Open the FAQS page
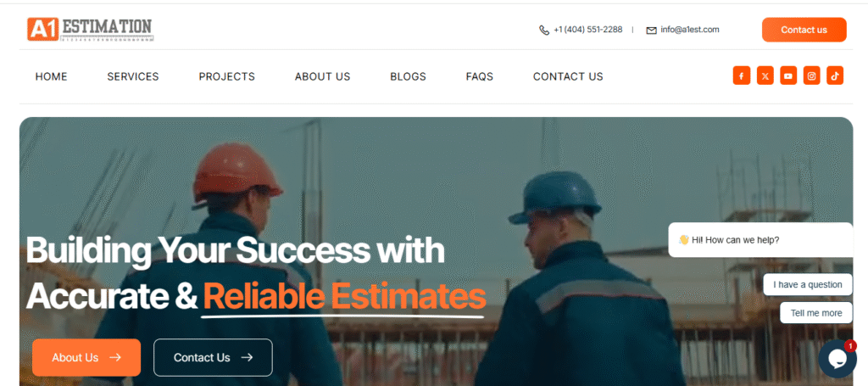Screen dimensions: 868x386 coord(480,77)
